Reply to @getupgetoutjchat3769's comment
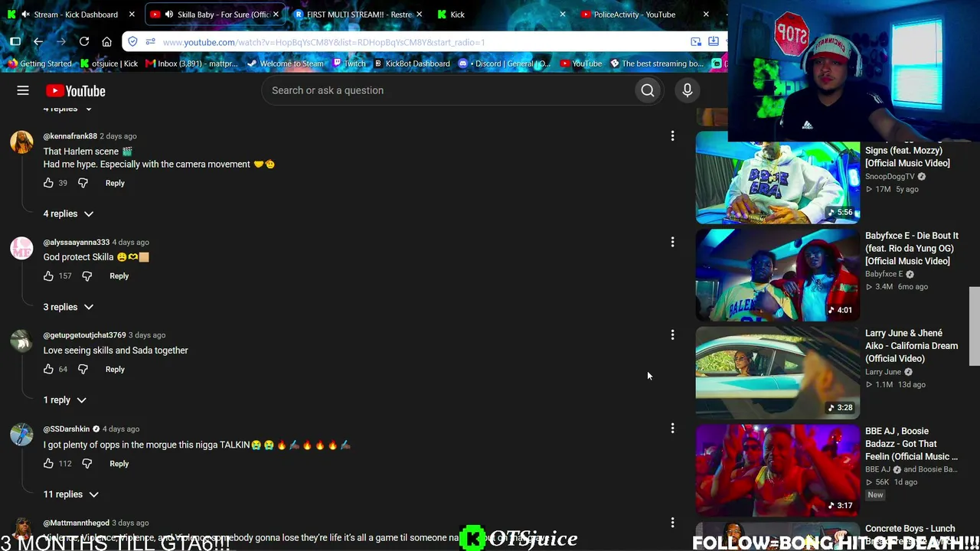 [x=115, y=369]
